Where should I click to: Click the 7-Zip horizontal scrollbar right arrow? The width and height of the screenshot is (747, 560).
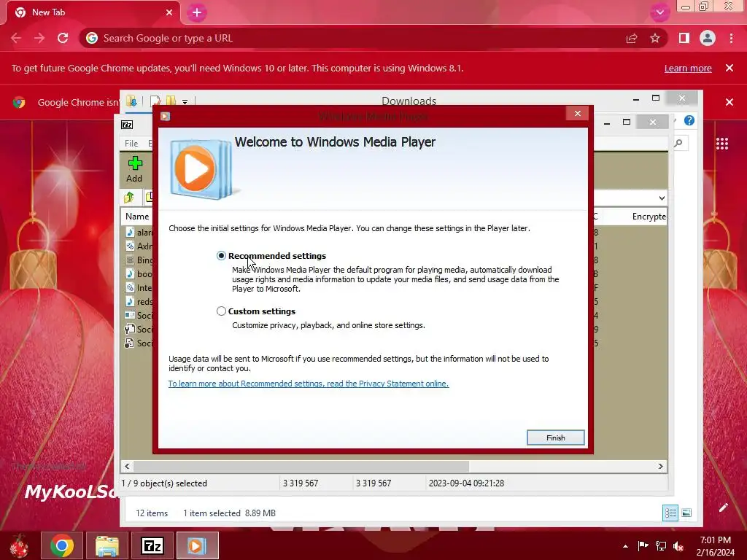[660, 466]
